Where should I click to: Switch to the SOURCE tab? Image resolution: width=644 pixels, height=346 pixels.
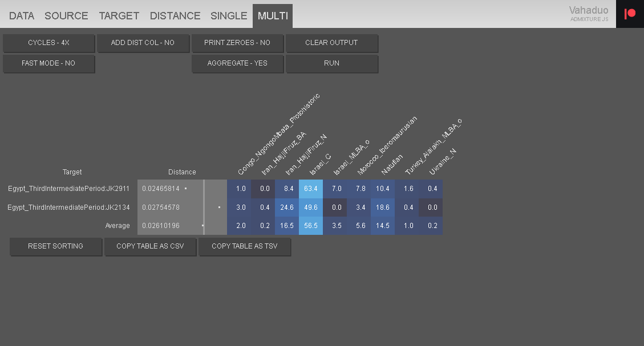click(66, 16)
